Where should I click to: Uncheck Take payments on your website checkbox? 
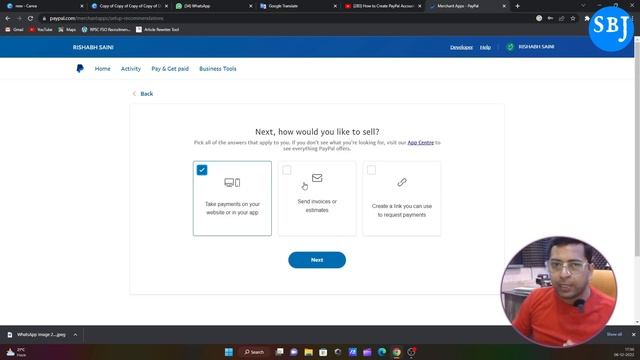(202, 170)
